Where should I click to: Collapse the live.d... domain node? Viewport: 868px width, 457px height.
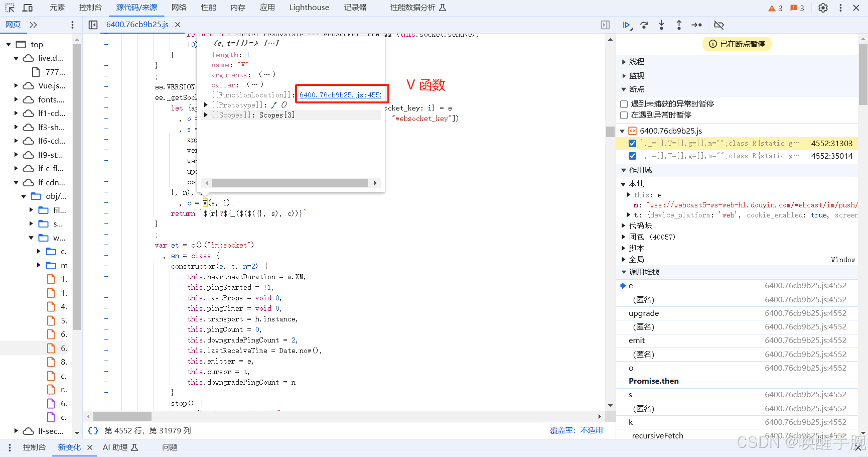[x=16, y=58]
